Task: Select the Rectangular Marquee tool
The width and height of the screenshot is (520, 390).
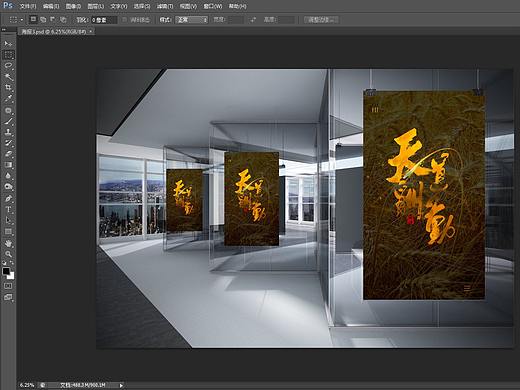Action: [x=8, y=55]
